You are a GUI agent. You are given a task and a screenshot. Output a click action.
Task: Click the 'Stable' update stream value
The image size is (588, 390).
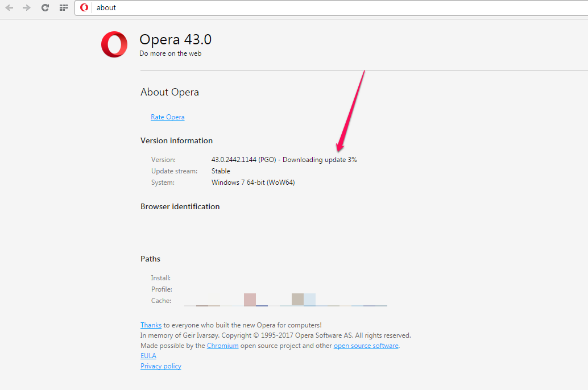coord(221,171)
